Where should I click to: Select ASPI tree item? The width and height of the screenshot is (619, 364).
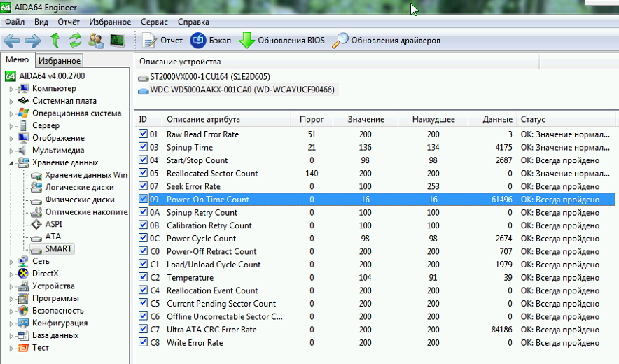(53, 224)
